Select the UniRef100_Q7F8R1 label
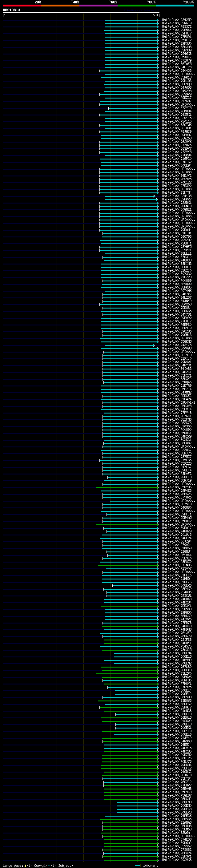Image resolution: width=197 pixels, height=868 pixels. 176,37
